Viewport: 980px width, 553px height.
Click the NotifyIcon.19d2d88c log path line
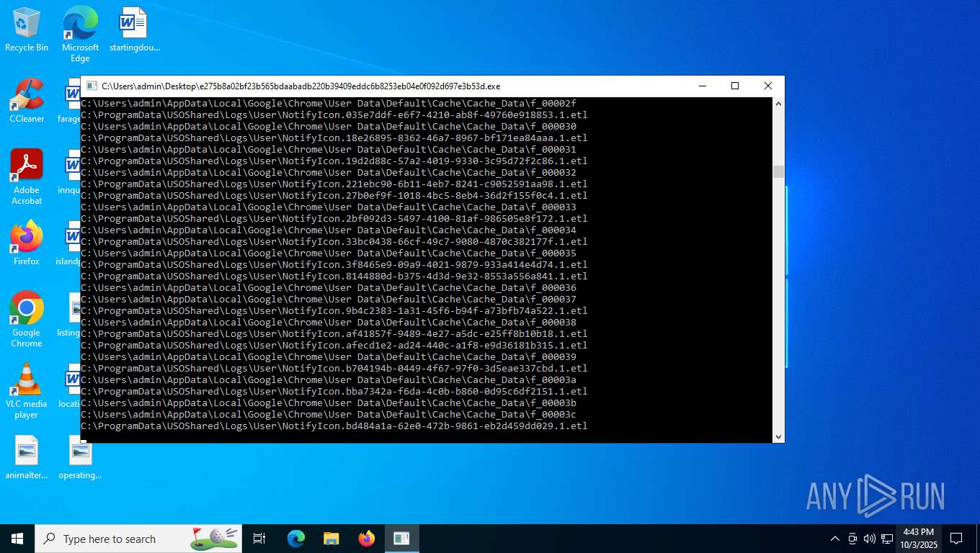pyautogui.click(x=334, y=161)
